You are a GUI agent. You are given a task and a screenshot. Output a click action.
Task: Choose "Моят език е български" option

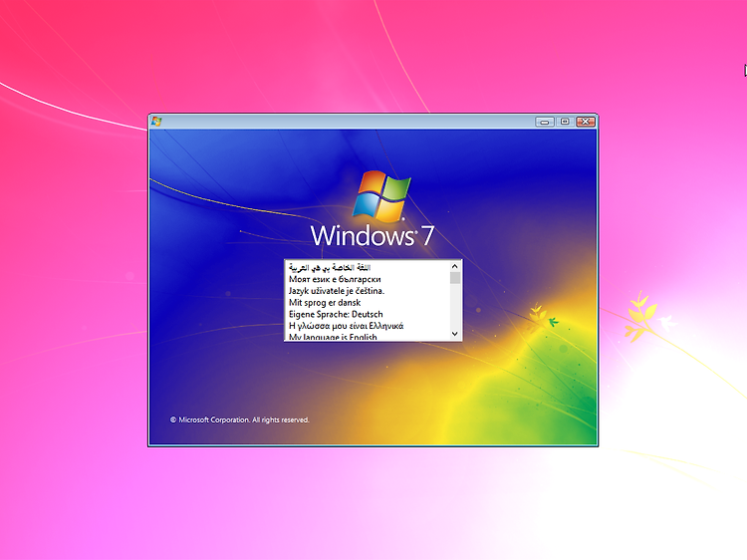point(368,279)
